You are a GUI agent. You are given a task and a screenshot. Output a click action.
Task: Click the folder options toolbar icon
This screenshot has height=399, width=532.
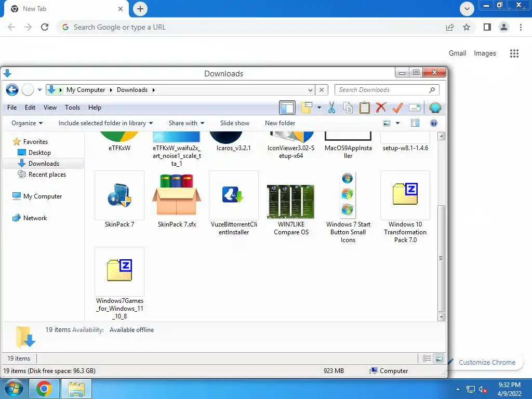(x=307, y=108)
